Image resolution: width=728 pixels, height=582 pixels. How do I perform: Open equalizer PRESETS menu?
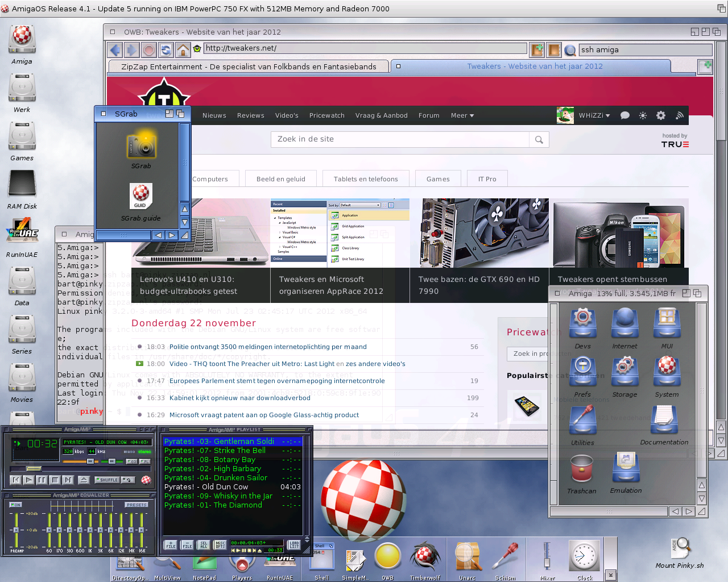(136, 505)
